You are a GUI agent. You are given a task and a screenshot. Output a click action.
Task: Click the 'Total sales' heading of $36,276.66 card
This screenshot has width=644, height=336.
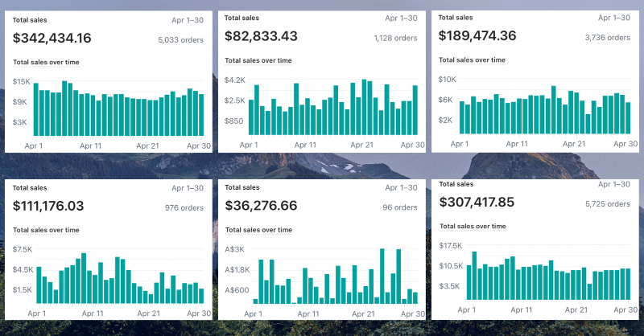(x=242, y=187)
